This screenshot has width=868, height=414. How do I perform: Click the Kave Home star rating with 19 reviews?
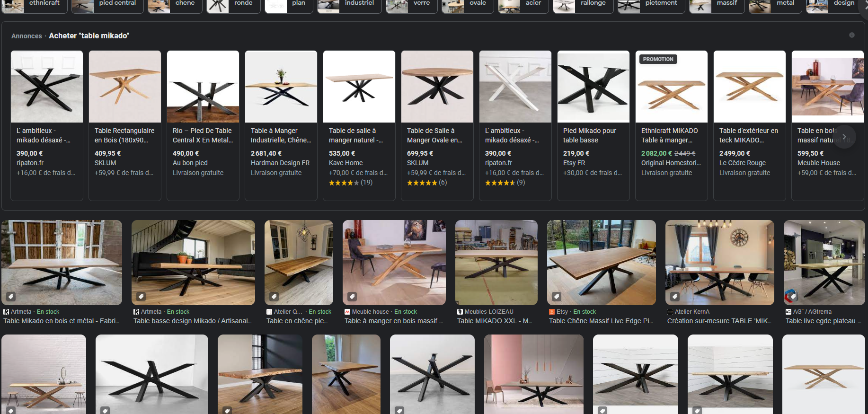click(x=350, y=183)
